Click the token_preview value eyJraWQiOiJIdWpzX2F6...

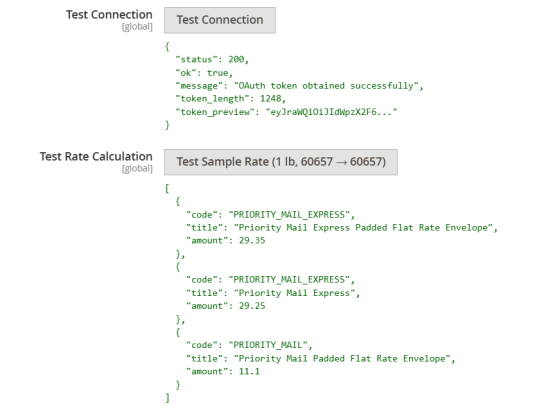tap(331, 112)
